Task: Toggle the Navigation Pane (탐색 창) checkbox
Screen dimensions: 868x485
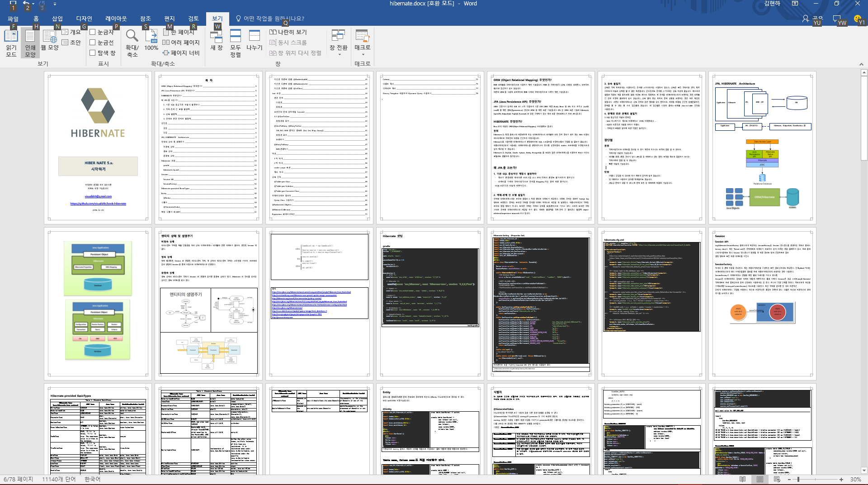Action: coord(103,53)
